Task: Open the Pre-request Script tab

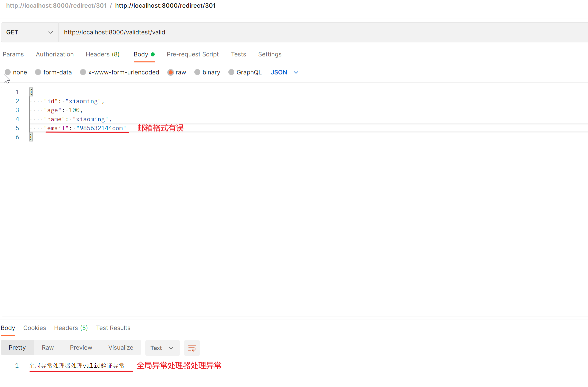Action: (x=193, y=54)
